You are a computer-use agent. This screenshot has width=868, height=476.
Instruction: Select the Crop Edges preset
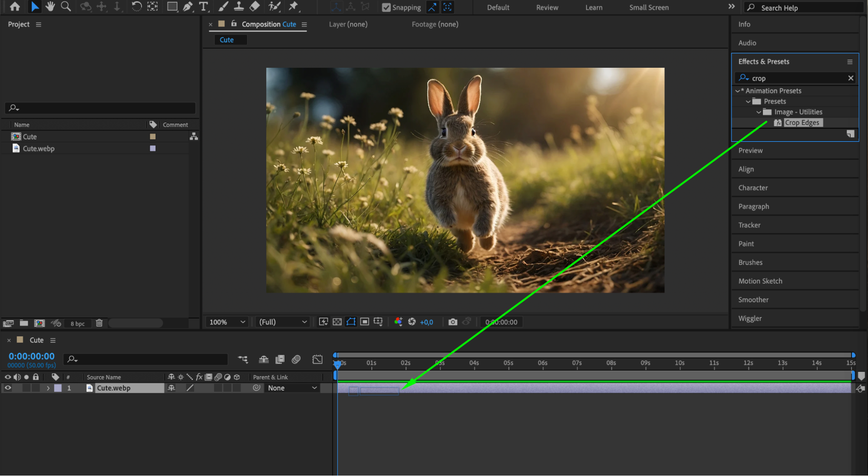802,123
